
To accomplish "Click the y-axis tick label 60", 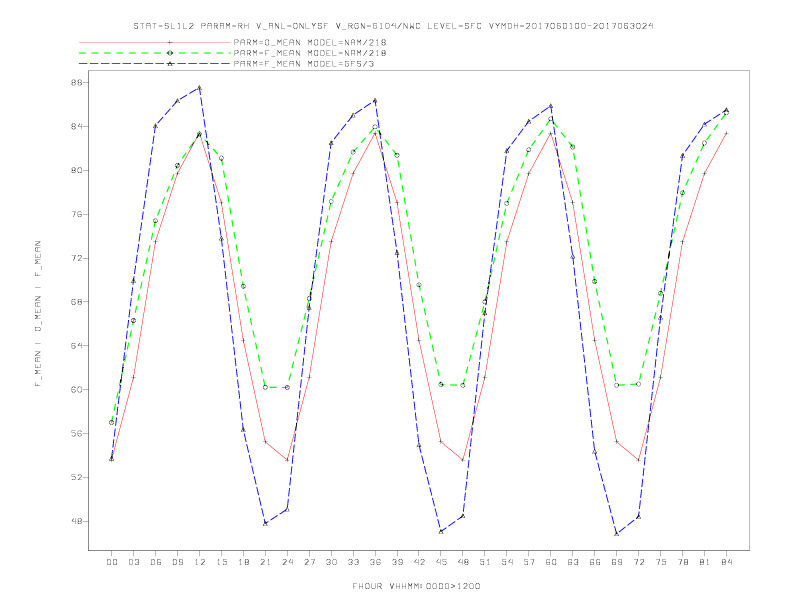I will pyautogui.click(x=77, y=389).
